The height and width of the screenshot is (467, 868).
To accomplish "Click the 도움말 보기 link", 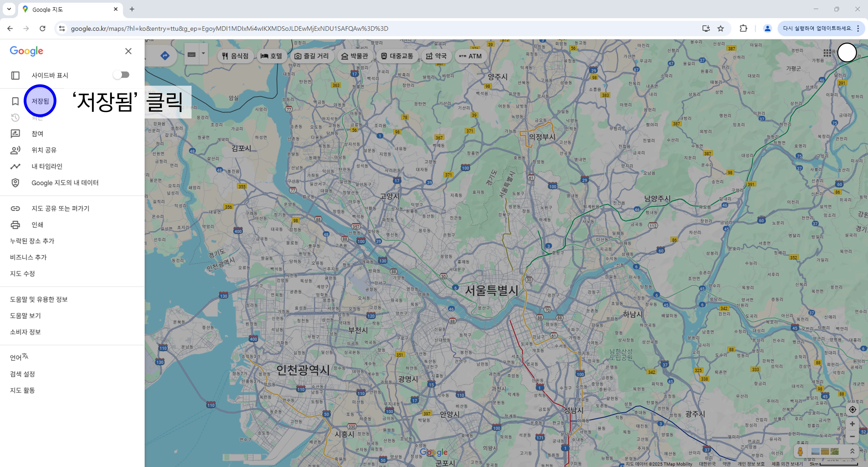I will (25, 316).
